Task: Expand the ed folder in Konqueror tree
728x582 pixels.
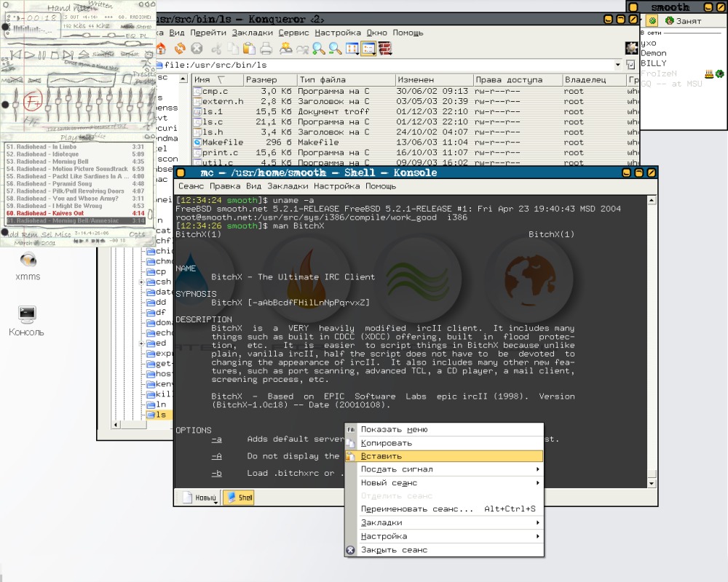Action: 141,343
